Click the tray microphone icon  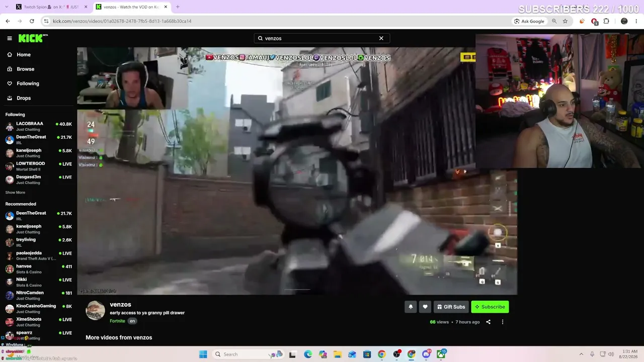tap(592, 354)
